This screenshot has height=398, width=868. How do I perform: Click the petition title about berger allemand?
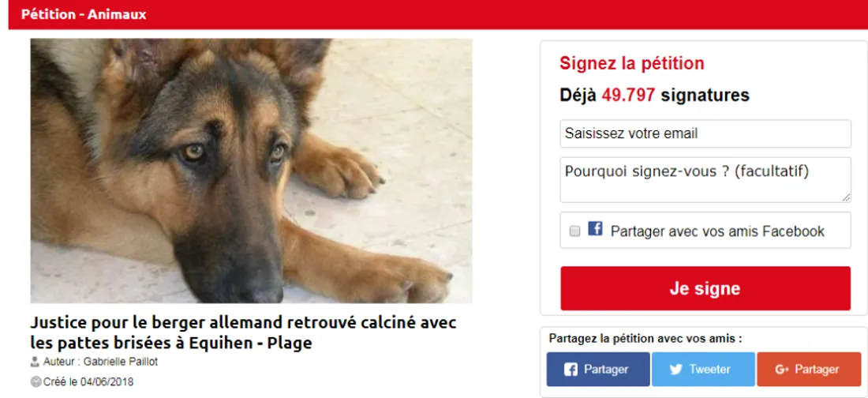(243, 332)
